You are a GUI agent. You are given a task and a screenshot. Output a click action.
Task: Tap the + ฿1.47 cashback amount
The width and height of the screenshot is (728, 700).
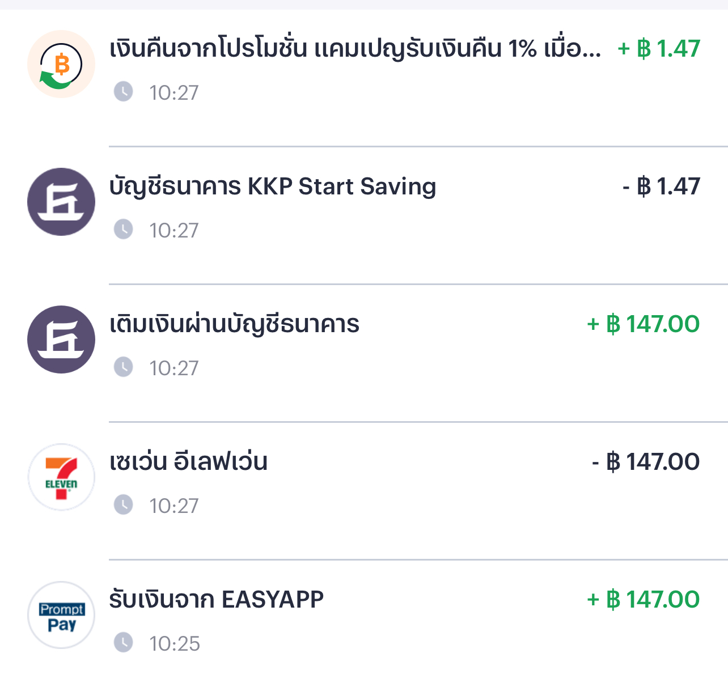click(x=659, y=49)
